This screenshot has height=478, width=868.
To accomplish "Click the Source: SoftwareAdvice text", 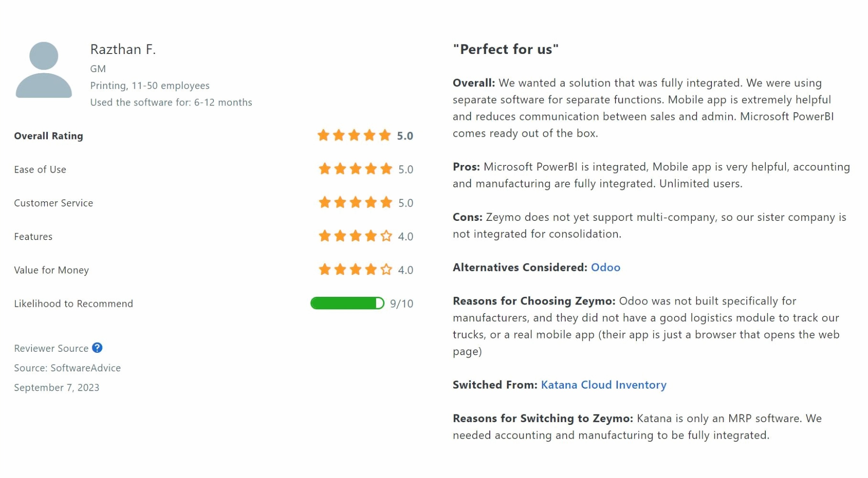I will point(68,368).
